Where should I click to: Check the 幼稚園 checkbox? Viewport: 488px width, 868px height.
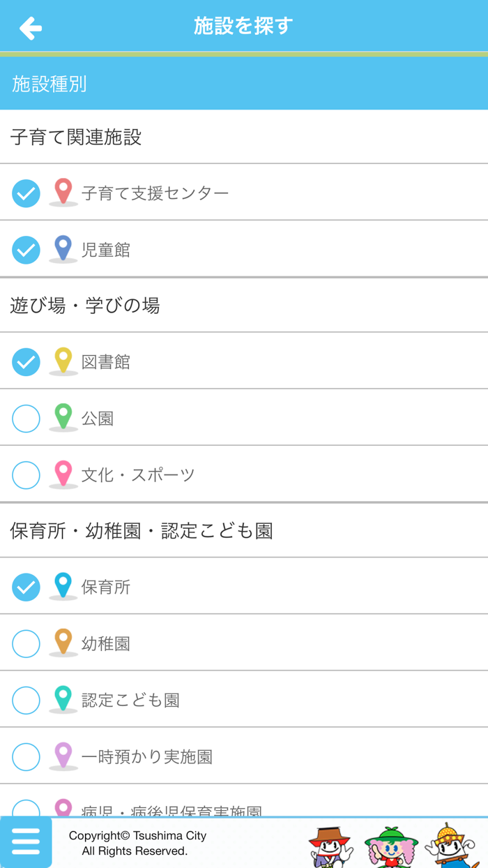pos(26,644)
